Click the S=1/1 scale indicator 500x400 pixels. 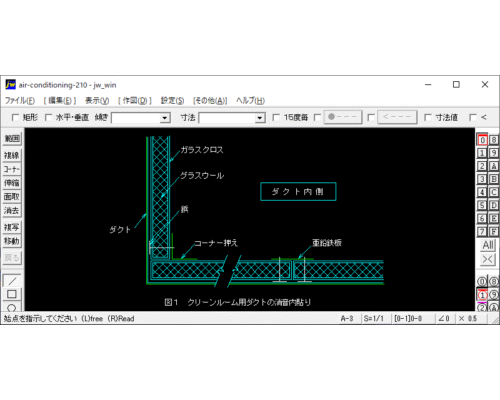(x=374, y=319)
